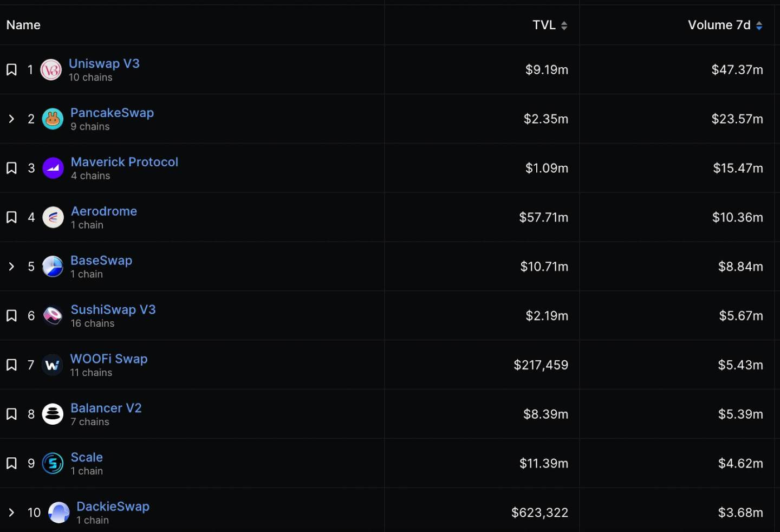Click the Aerodrome logo icon
Viewport: 780px width, 532px height.
53,218
